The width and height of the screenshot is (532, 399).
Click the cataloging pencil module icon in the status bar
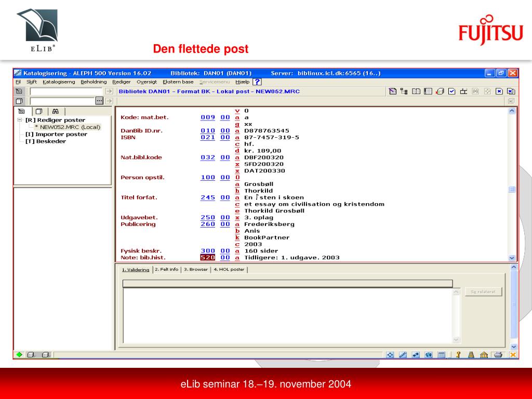pos(403,355)
